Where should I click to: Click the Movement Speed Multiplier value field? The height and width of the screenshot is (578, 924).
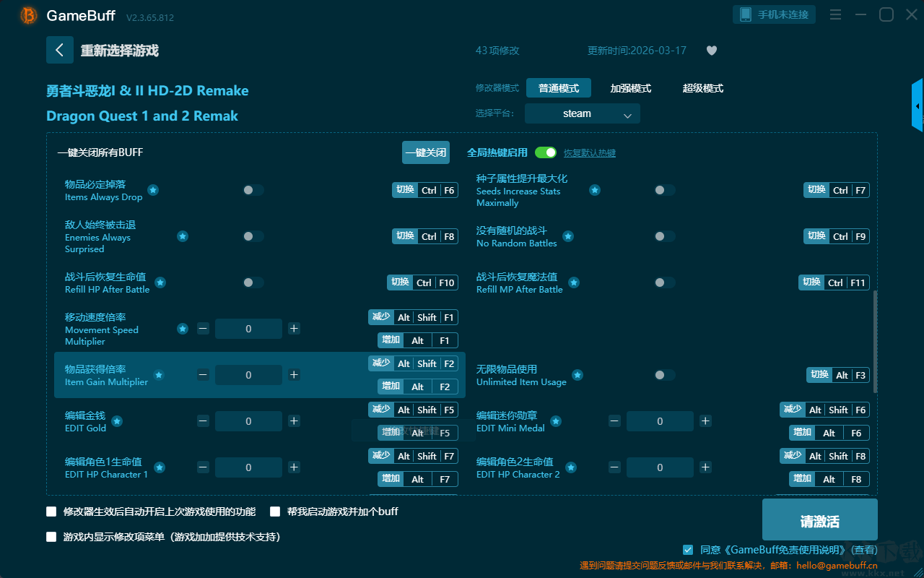pyautogui.click(x=248, y=329)
